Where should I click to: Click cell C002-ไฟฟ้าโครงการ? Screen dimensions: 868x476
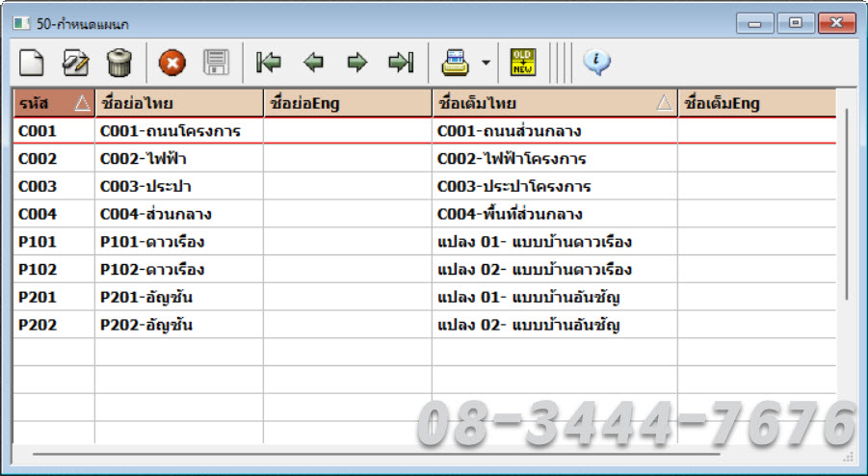(x=555, y=159)
